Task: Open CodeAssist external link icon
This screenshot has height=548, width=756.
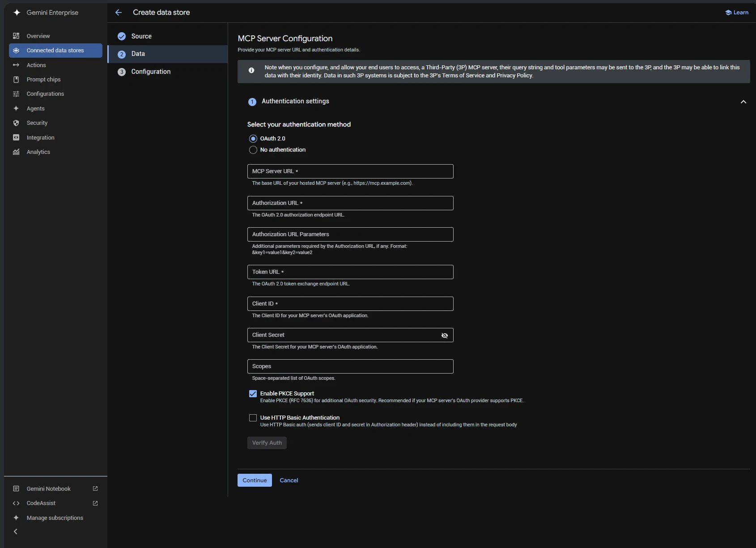Action: click(x=95, y=503)
